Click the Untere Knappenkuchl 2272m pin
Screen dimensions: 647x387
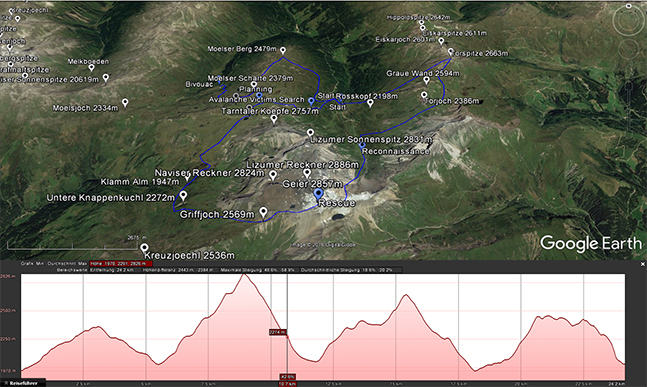click(x=183, y=195)
